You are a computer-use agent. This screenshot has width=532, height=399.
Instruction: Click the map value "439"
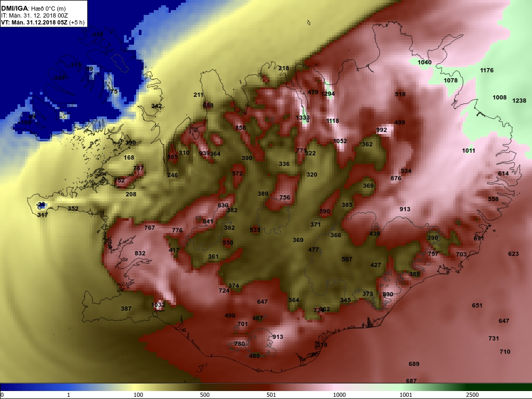point(375,234)
